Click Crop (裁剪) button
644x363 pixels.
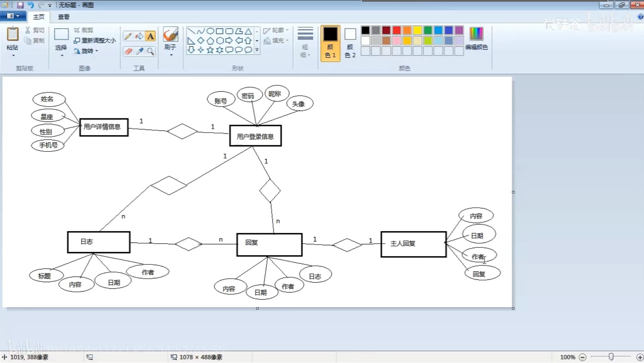pyautogui.click(x=83, y=30)
